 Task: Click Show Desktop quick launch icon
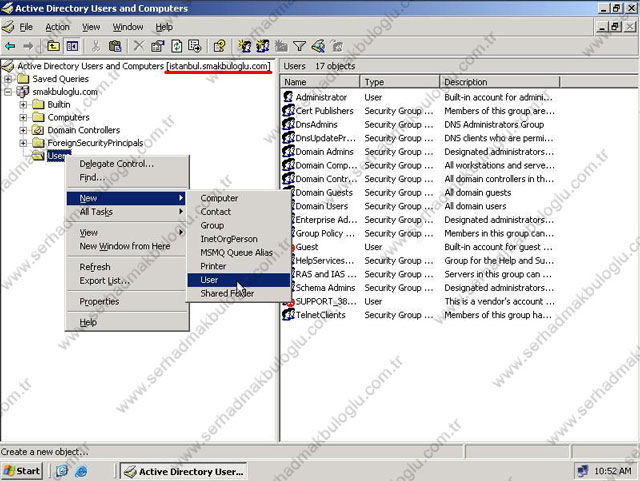[62, 471]
